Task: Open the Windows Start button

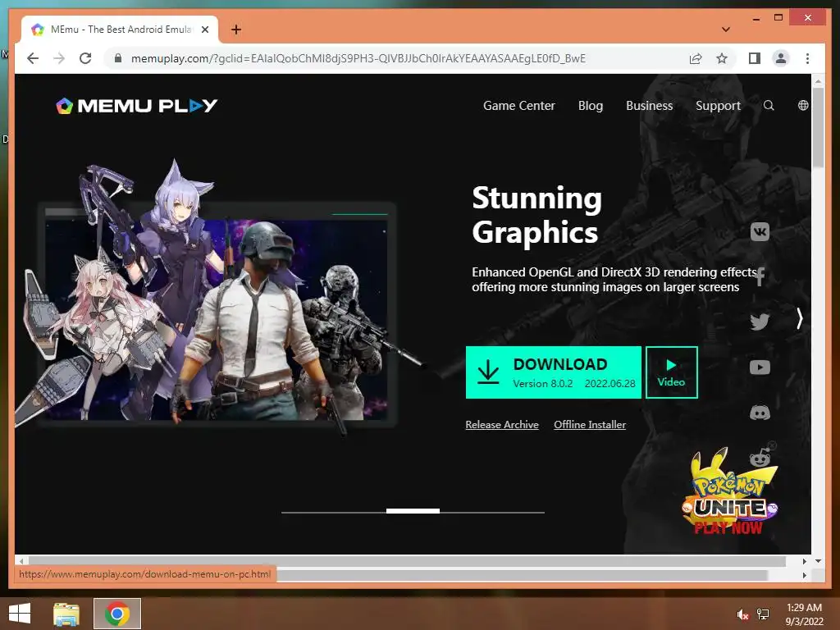Action: tap(20, 614)
